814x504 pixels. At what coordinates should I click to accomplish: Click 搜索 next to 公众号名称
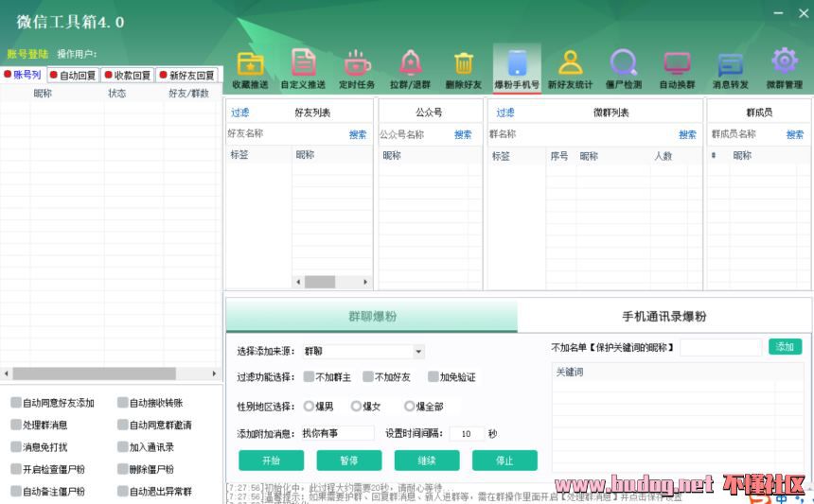pyautogui.click(x=463, y=134)
